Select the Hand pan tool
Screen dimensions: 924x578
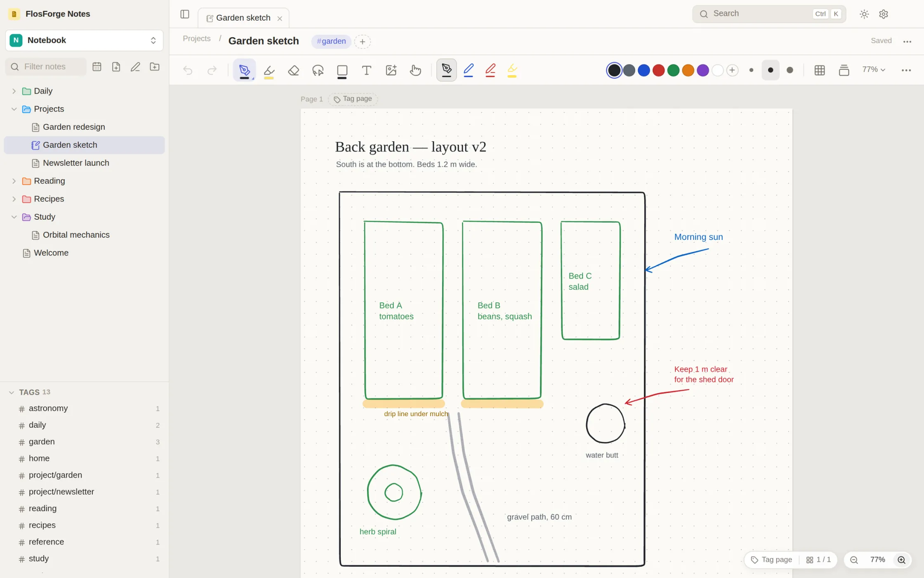coord(415,70)
